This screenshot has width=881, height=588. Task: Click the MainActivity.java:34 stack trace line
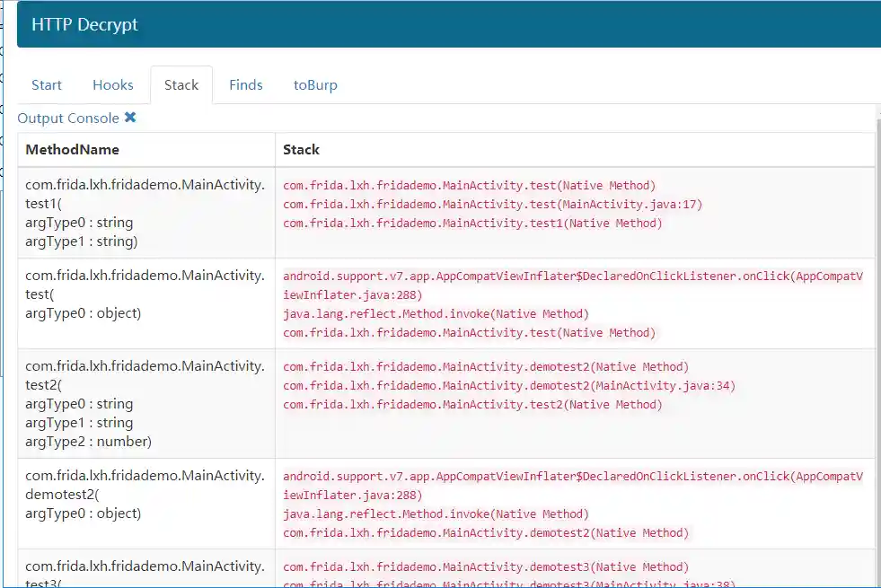[509, 386]
